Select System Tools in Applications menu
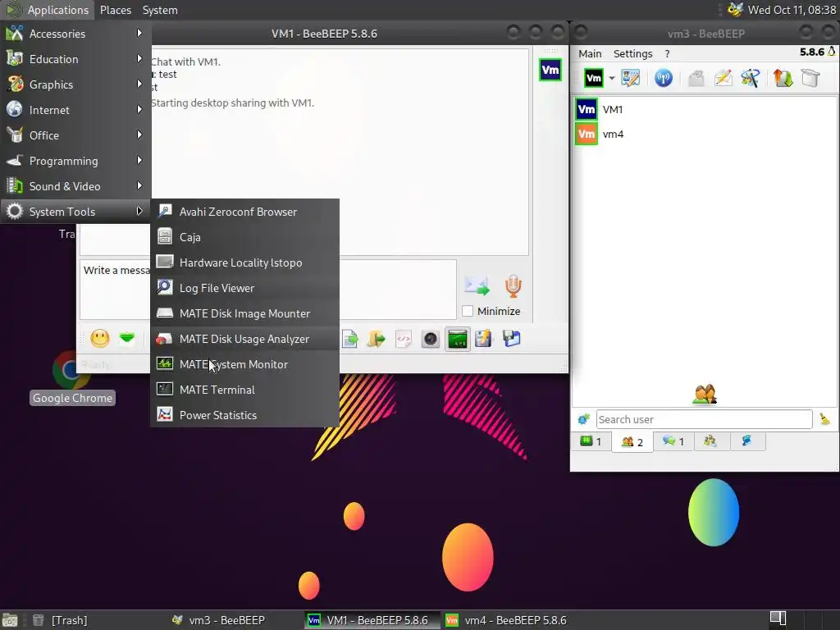840x630 pixels. click(75, 212)
